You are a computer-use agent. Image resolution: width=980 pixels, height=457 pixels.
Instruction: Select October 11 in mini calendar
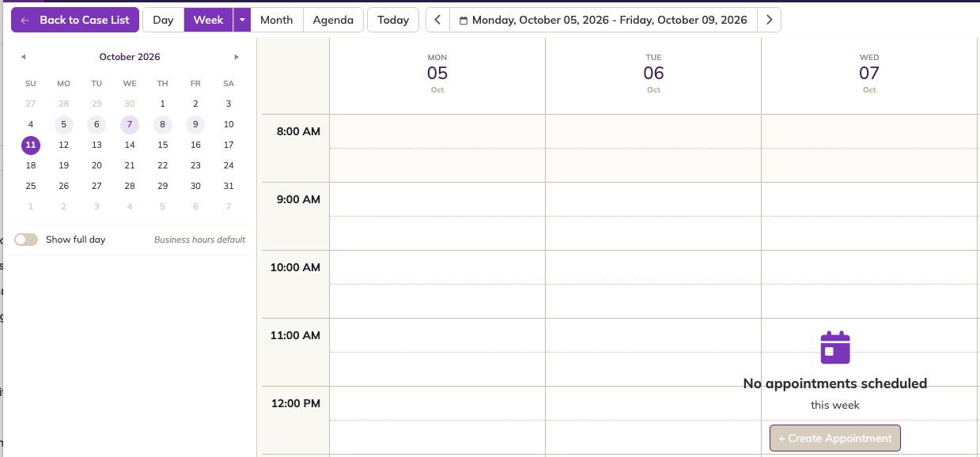[x=31, y=145]
